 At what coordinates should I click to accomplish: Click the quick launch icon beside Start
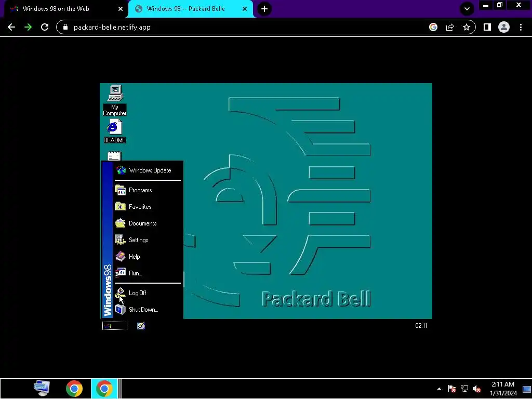[x=141, y=326]
